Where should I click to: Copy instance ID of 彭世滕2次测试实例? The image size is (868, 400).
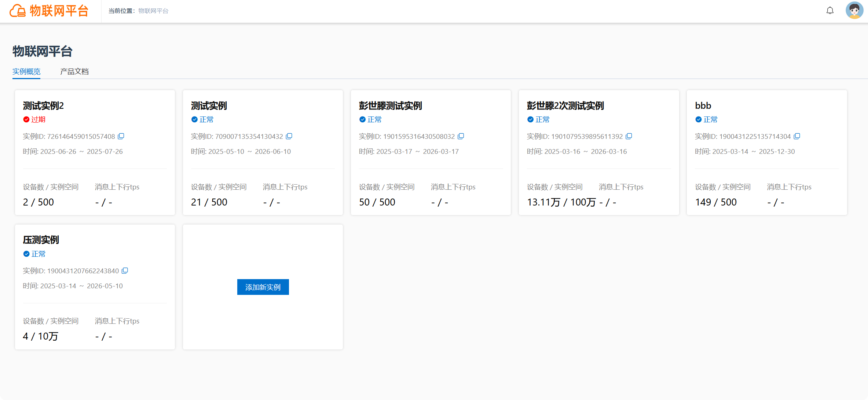629,136
